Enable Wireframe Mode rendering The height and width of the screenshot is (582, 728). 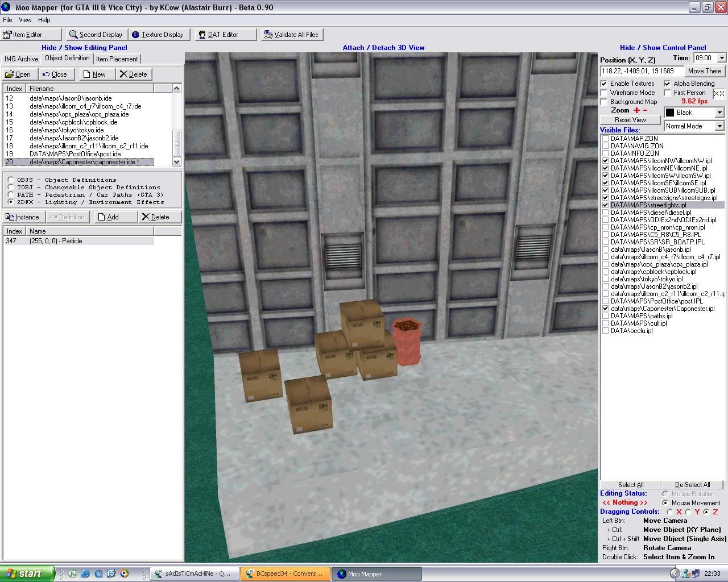604,92
